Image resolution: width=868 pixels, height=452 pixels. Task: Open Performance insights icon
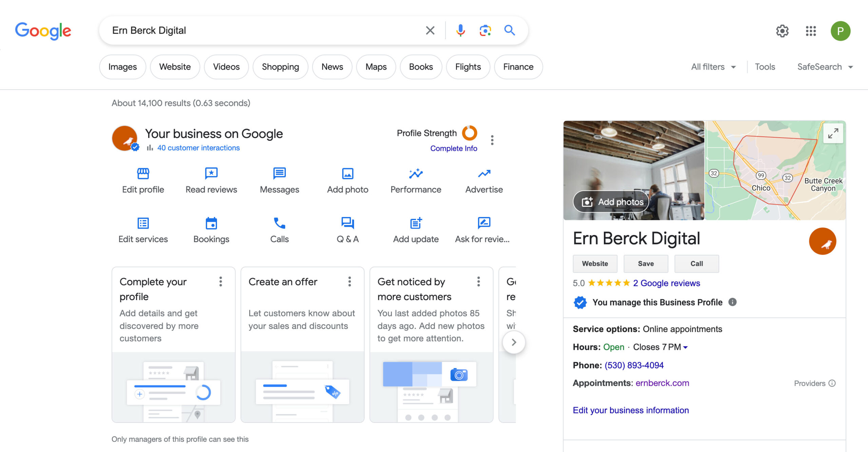click(x=416, y=174)
